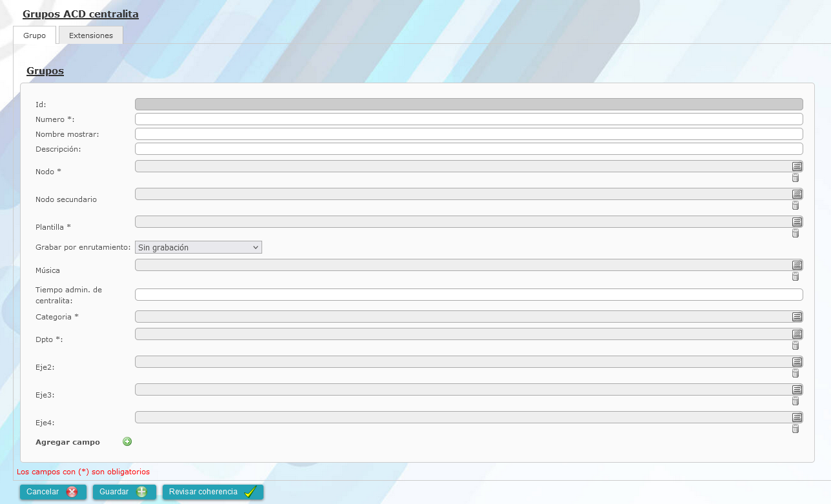Open the Eje2 selection list icon
This screenshot has height=504, width=831.
click(x=797, y=361)
